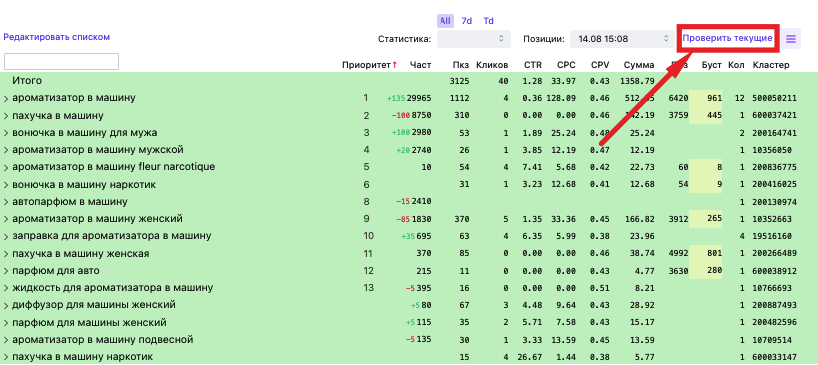Click the Проверить текущие link
This screenshot has width=818, height=365.
(x=727, y=39)
